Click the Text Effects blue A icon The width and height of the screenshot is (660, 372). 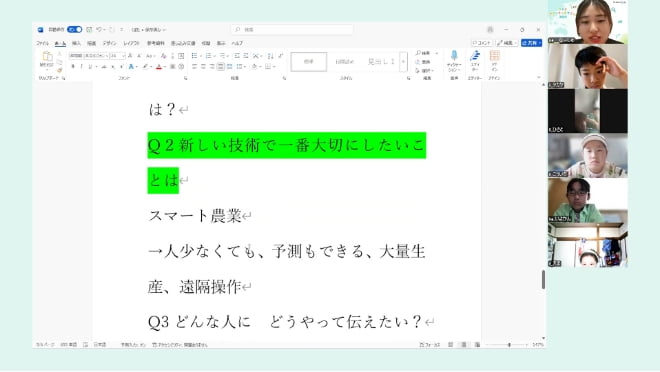coord(131,66)
